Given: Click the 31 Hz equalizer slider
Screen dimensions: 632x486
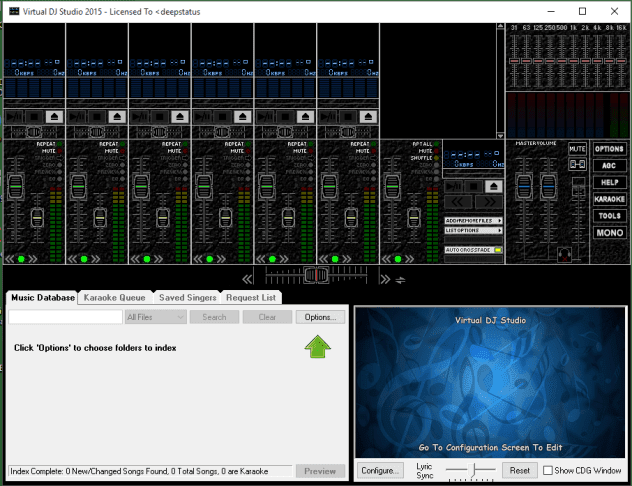Looking at the screenshot, I should 514,61.
